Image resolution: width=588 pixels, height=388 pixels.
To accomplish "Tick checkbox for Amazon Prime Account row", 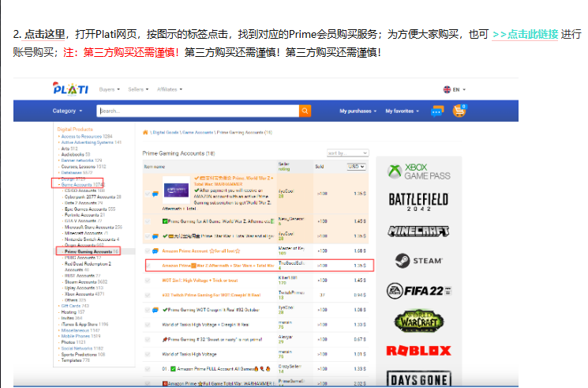I will click(148, 251).
